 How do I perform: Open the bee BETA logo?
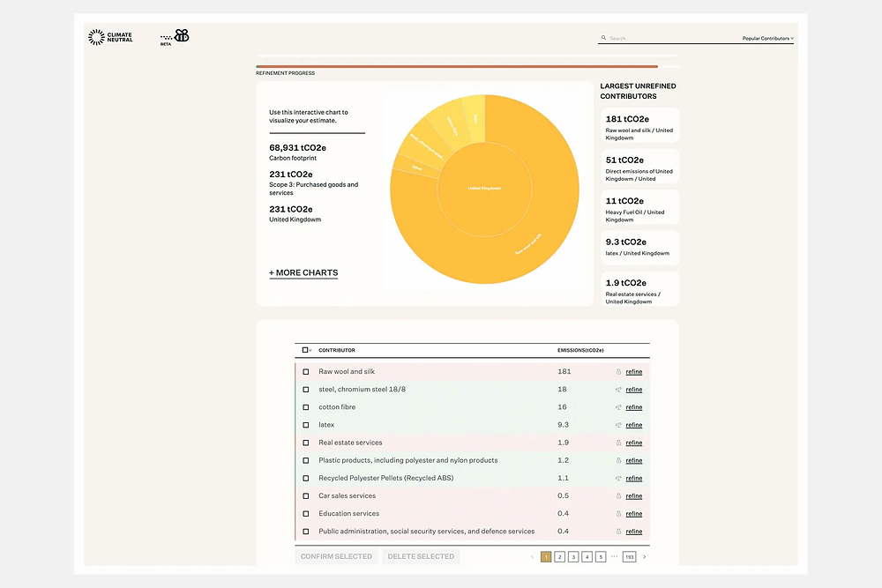[175, 37]
